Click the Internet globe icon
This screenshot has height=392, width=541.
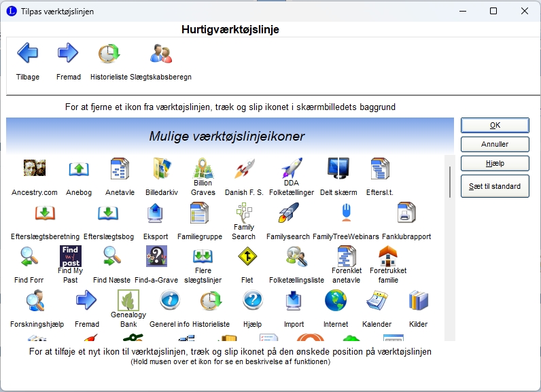pos(335,300)
